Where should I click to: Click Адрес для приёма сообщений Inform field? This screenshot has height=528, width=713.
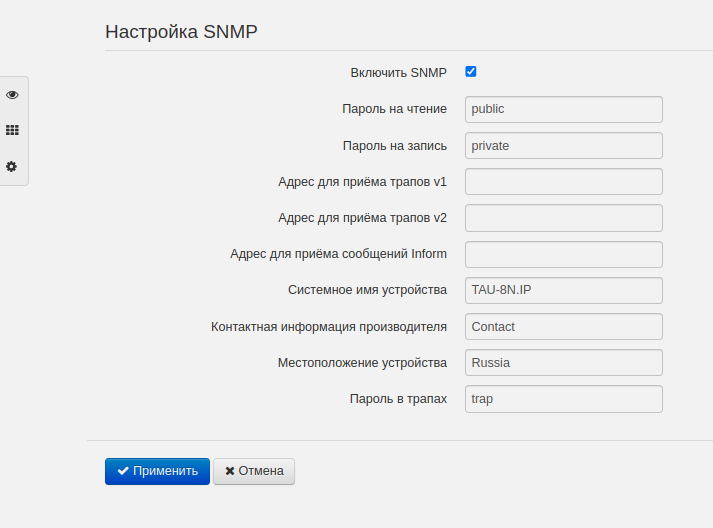click(x=564, y=254)
